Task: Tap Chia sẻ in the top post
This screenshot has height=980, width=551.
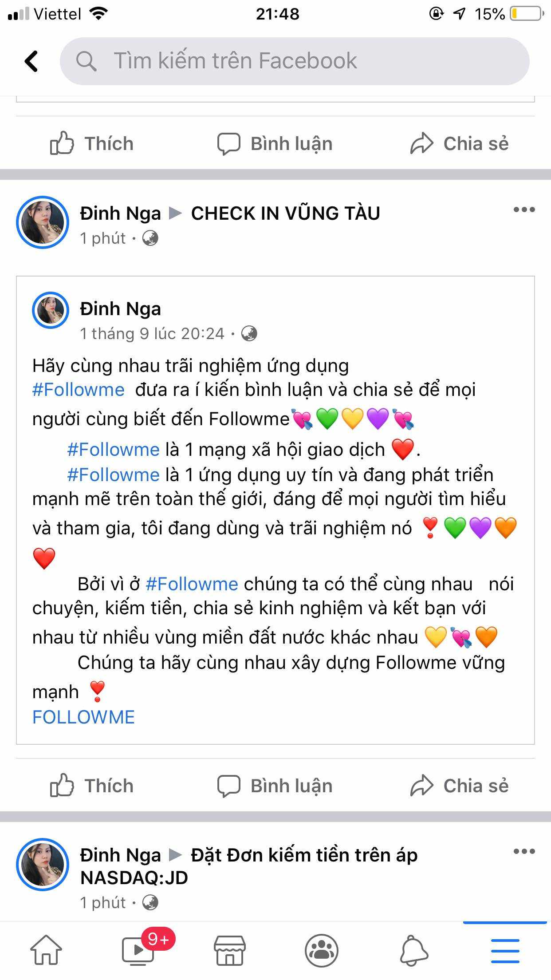Action: click(459, 143)
